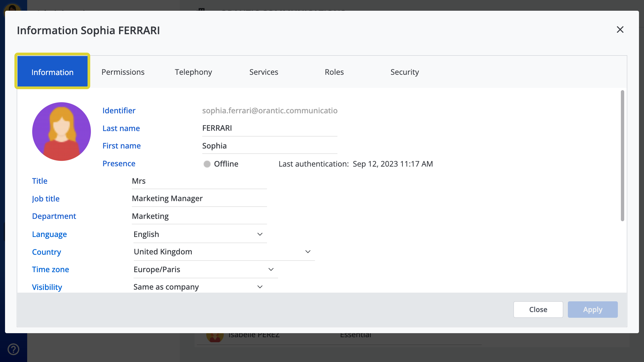Go to the Services tab
The height and width of the screenshot is (362, 644).
tap(264, 72)
